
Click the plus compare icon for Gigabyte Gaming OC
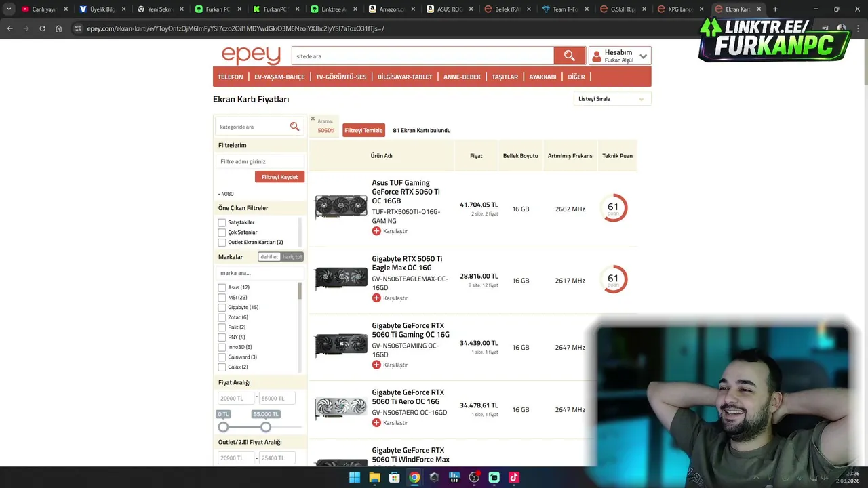(x=376, y=365)
